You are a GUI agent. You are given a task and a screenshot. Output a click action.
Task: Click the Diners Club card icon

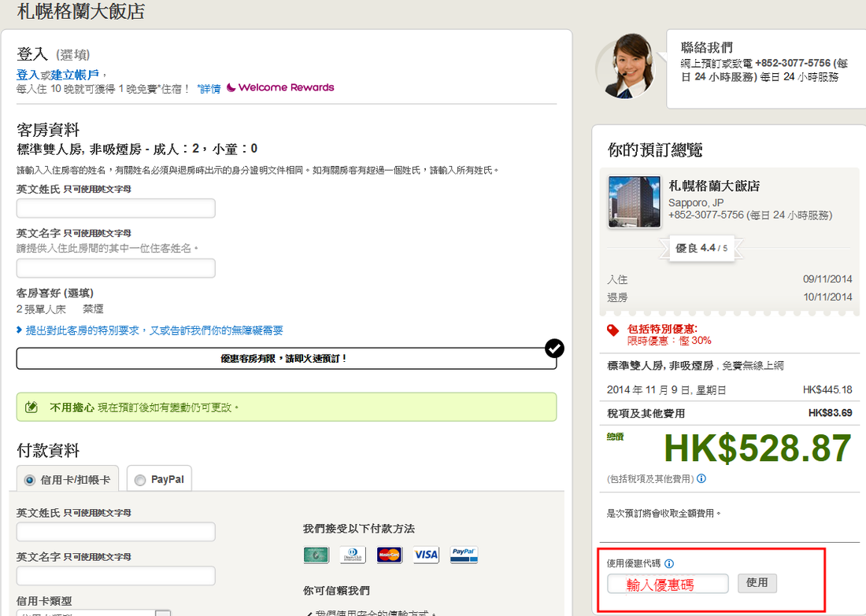click(353, 555)
